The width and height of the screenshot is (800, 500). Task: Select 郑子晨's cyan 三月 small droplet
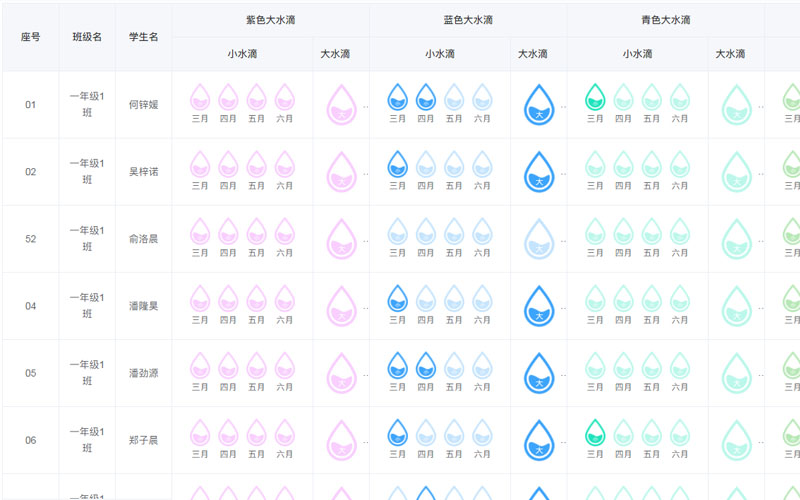click(596, 432)
